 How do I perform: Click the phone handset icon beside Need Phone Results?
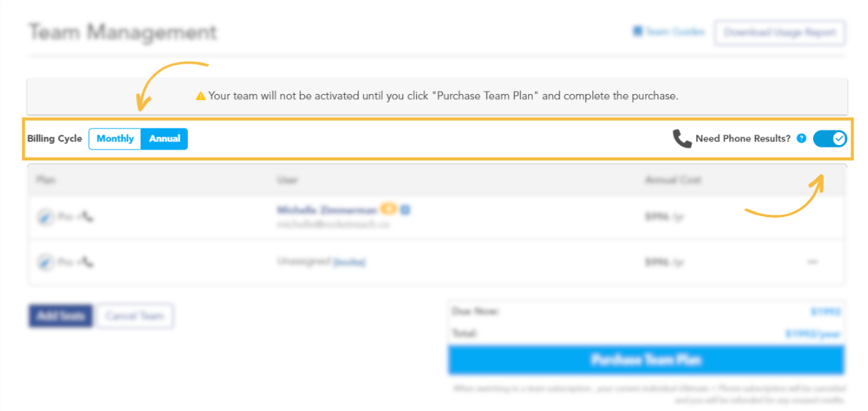click(682, 139)
